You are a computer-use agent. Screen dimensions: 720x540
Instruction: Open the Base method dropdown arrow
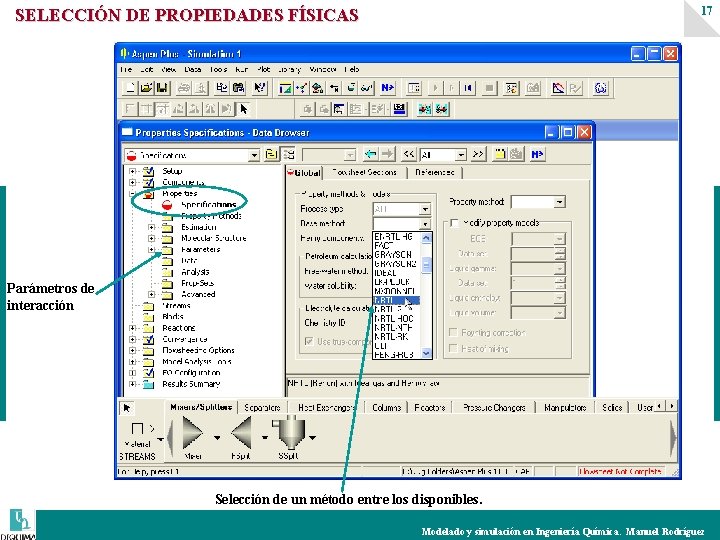pyautogui.click(x=425, y=224)
